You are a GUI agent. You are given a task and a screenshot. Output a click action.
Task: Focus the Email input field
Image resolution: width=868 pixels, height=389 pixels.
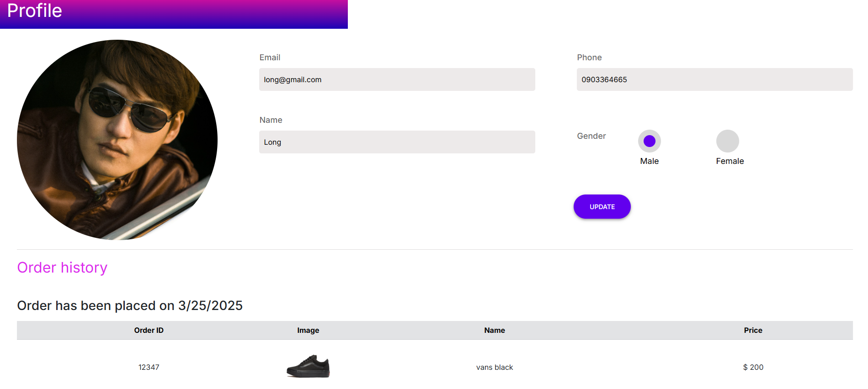[x=397, y=79]
